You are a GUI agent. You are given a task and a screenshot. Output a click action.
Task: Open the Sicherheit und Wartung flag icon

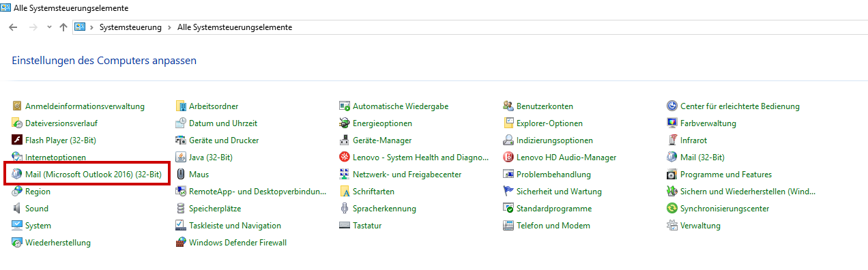coord(508,192)
